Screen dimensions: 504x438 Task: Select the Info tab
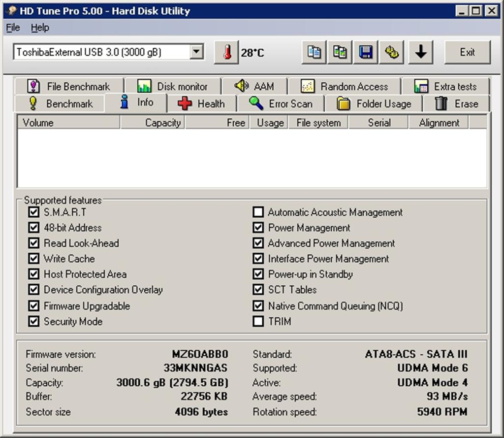coord(136,102)
